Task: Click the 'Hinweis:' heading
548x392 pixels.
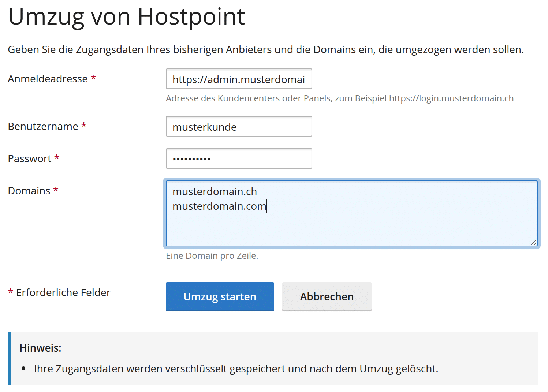Action: [40, 348]
